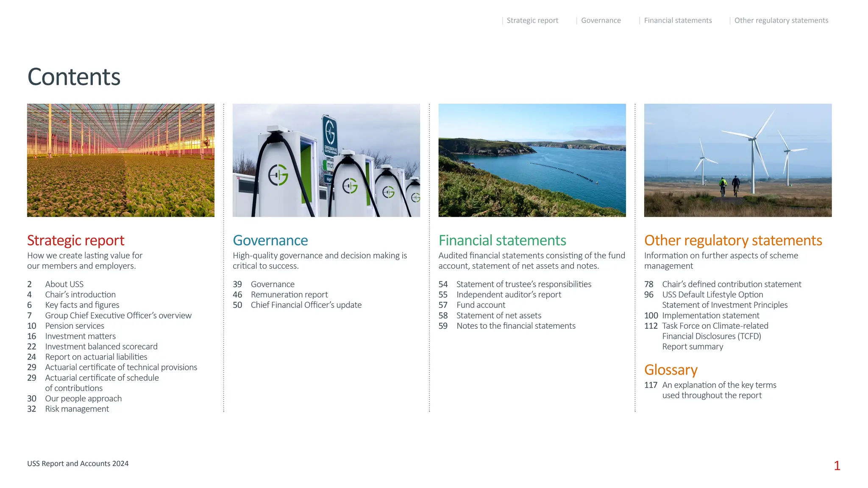This screenshot has height=488, width=868.
Task: Jump to Notes to the financial statements
Action: click(516, 326)
